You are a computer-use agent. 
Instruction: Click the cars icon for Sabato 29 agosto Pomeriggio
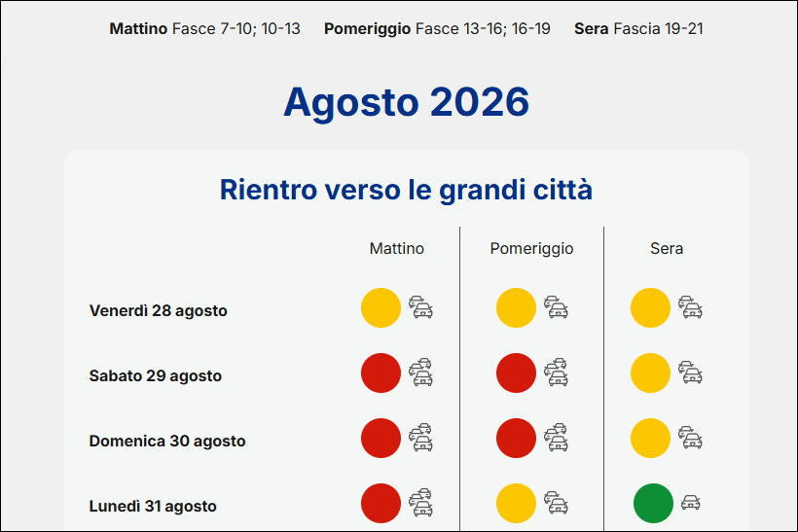coord(557,372)
